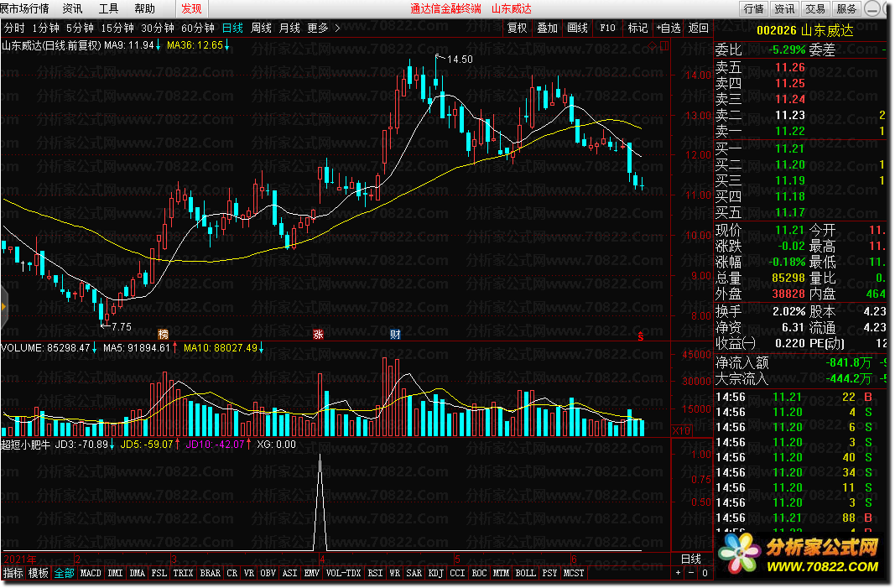The width and height of the screenshot is (895, 588).
Task: Click the VOLUME value down arrow
Action: (94, 347)
